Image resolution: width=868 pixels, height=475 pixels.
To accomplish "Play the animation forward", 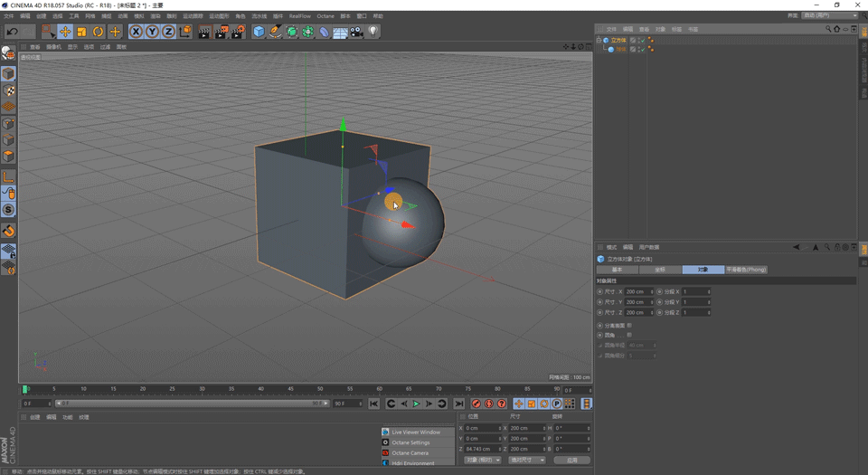I will [x=416, y=404].
